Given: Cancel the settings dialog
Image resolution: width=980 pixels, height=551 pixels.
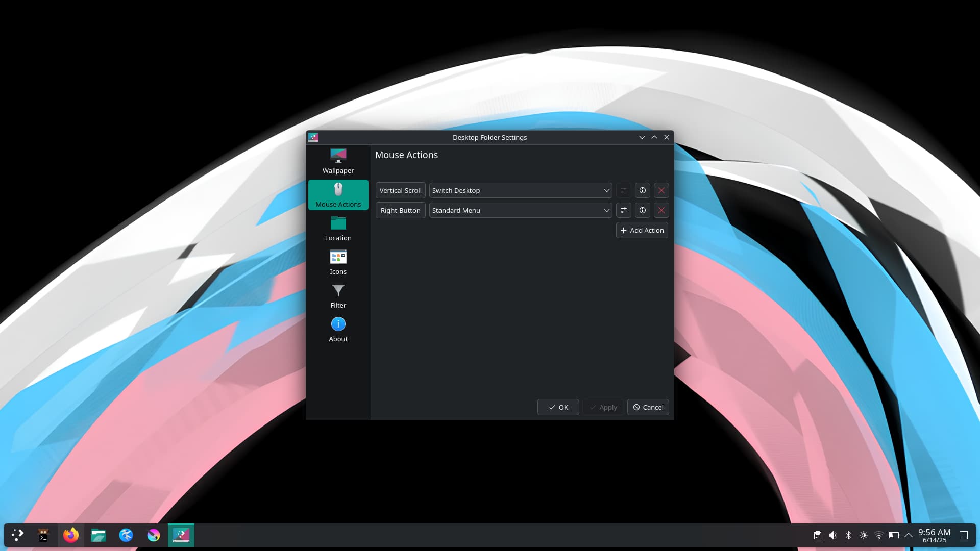Looking at the screenshot, I should 648,407.
